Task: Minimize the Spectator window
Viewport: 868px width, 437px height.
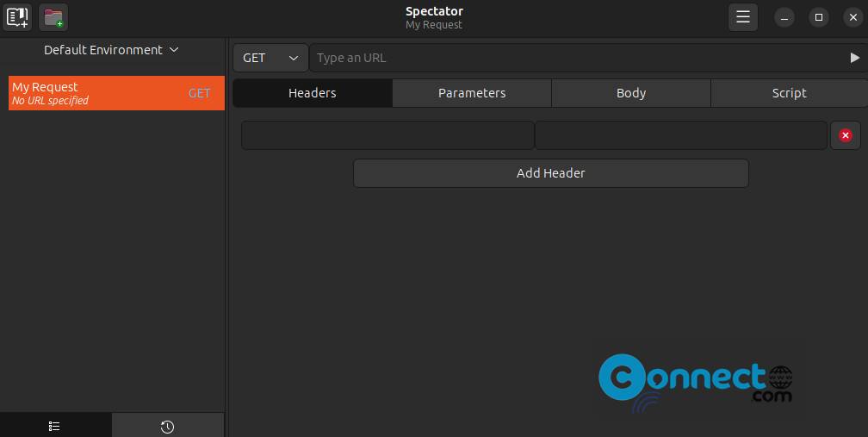Action: [x=784, y=17]
